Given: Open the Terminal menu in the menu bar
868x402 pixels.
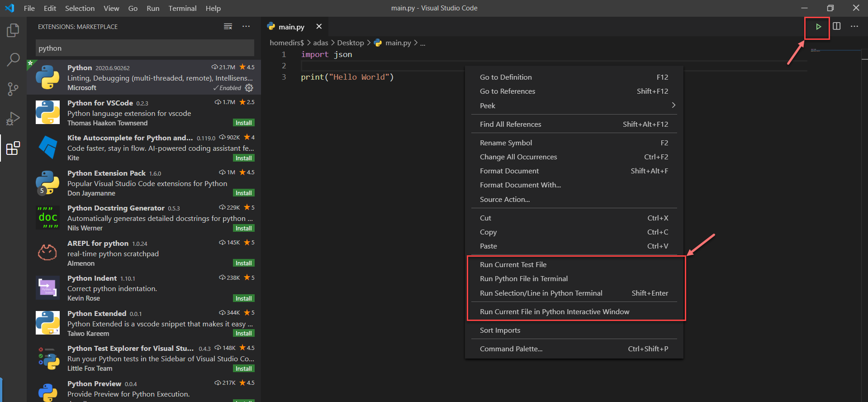Looking at the screenshot, I should click(182, 8).
